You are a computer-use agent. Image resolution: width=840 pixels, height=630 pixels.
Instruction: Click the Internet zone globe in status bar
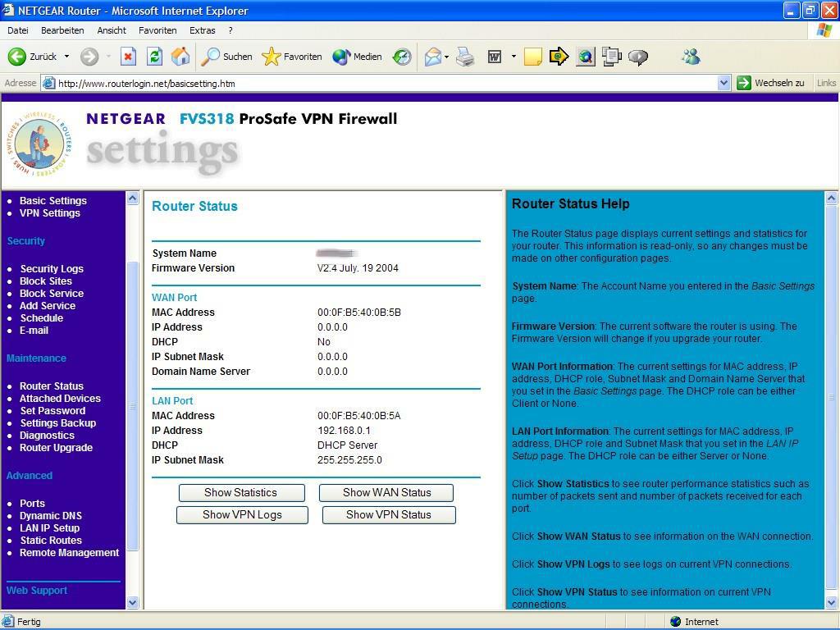(x=676, y=622)
